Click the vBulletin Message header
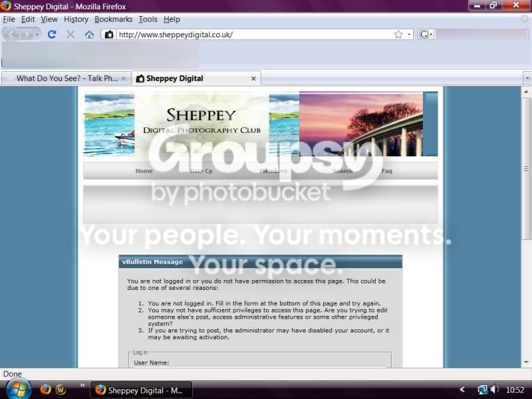Viewport: 532px width, 399px height. [260, 262]
